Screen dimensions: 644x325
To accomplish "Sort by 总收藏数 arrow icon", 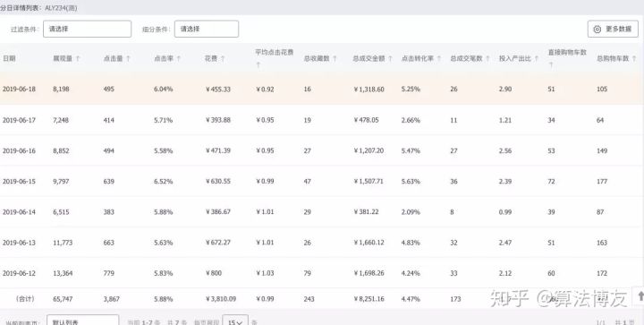I will 335,59.
